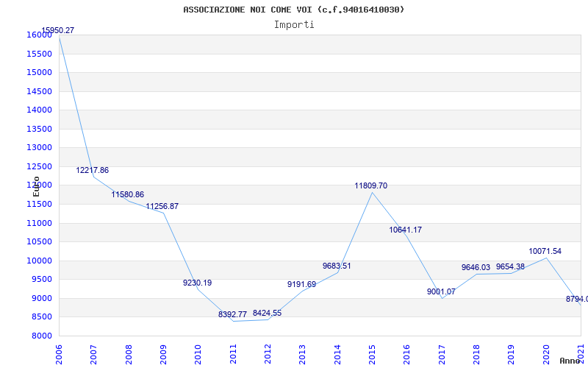Click y-axis value 11500
The height and width of the screenshot is (368, 588).
(x=39, y=205)
